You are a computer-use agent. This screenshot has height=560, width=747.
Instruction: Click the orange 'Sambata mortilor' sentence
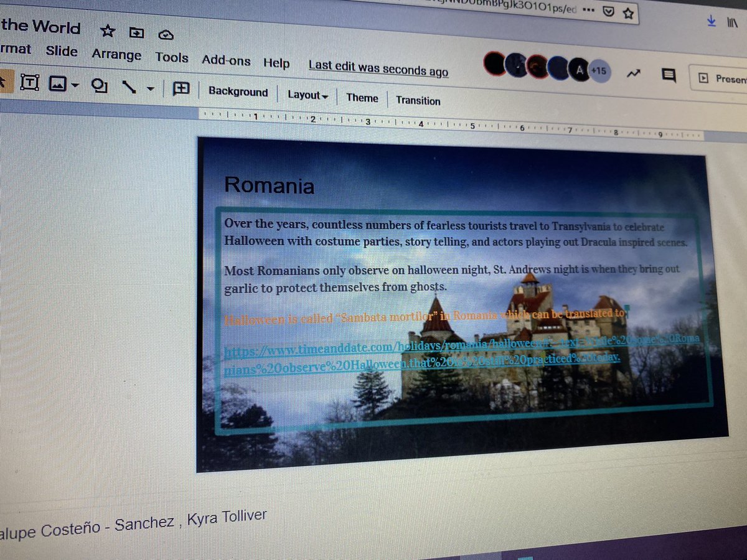(x=424, y=317)
